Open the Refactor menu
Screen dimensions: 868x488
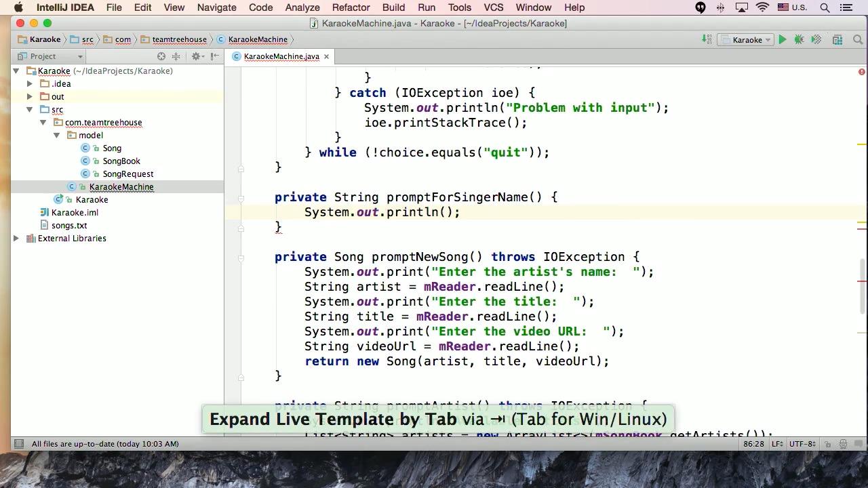351,7
